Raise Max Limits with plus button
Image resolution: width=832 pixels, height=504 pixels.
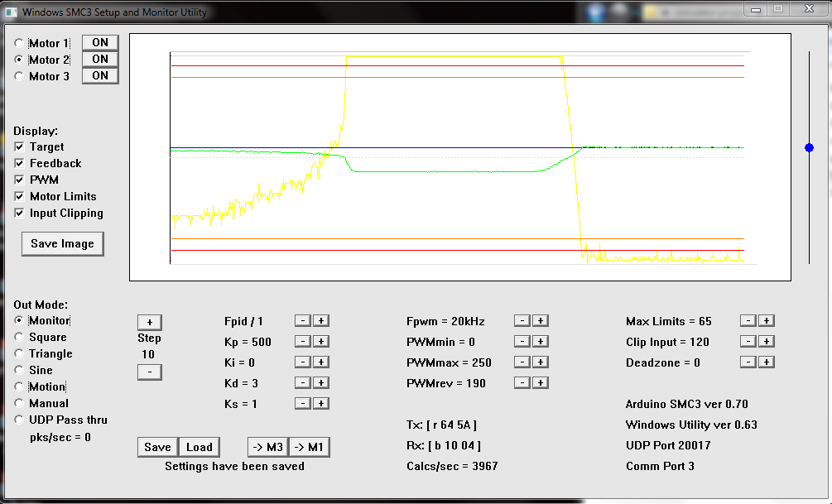pyautogui.click(x=766, y=320)
